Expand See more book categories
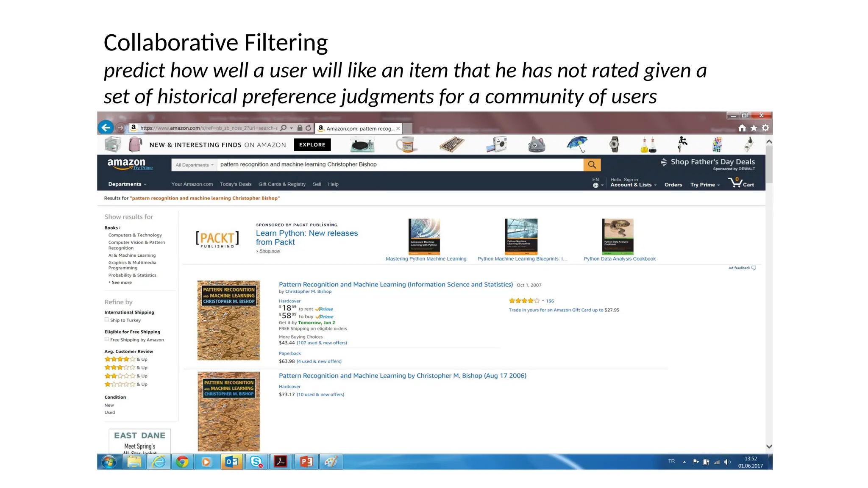The image size is (868, 488). pos(120,283)
